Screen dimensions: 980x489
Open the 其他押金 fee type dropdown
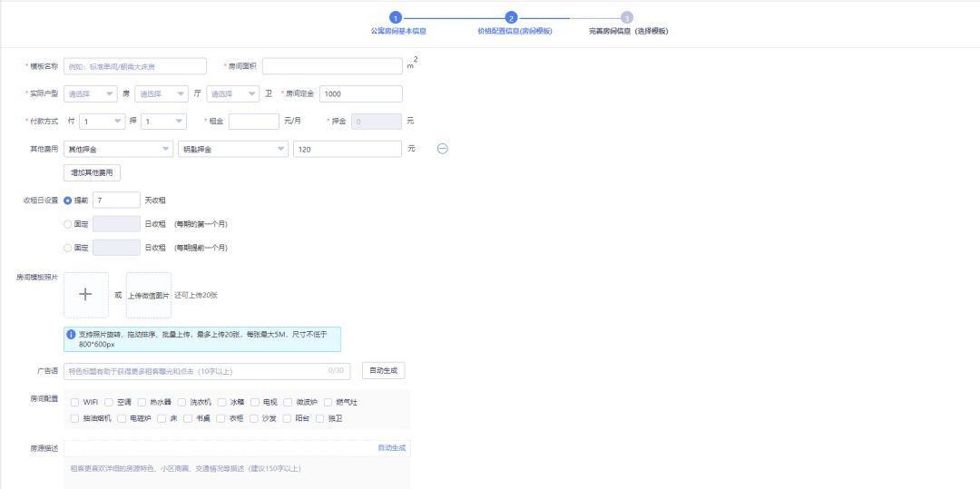(x=118, y=149)
